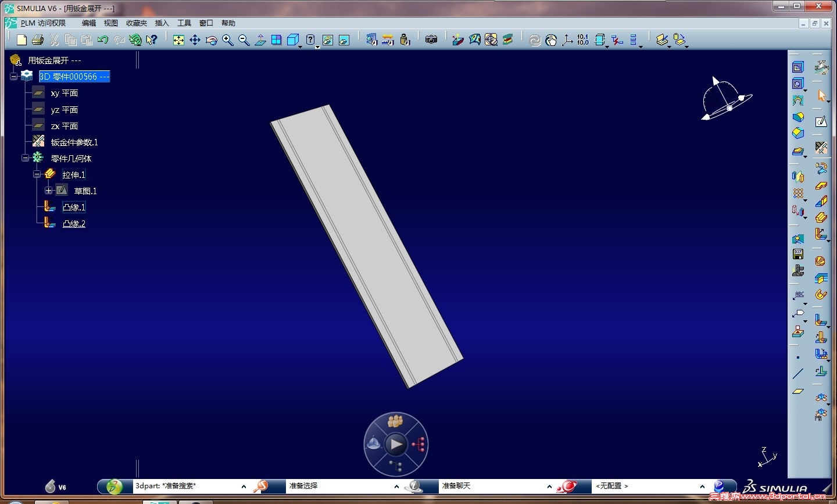The height and width of the screenshot is (504, 837).
Task: Click the 3dpart search input field
Action: pyautogui.click(x=185, y=486)
